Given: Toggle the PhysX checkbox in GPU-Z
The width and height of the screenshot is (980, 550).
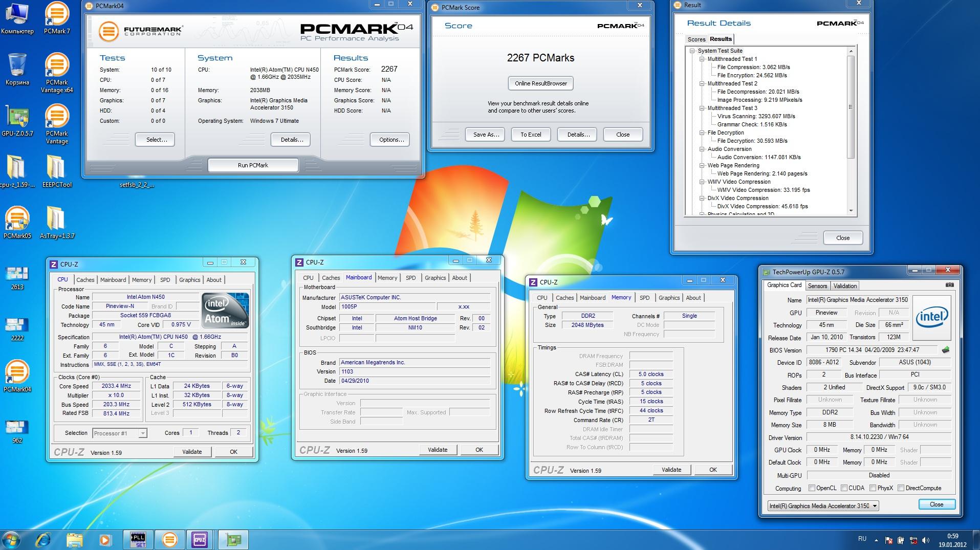Looking at the screenshot, I should pyautogui.click(x=873, y=488).
